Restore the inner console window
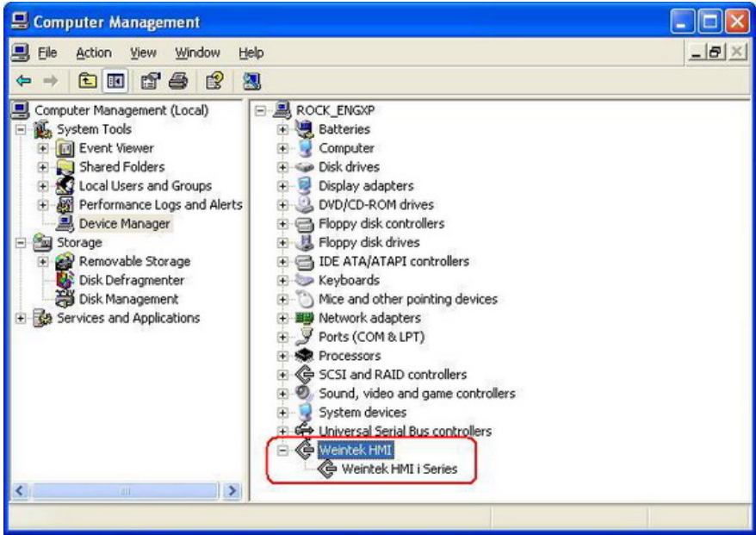756x535 pixels. pyautogui.click(x=716, y=52)
